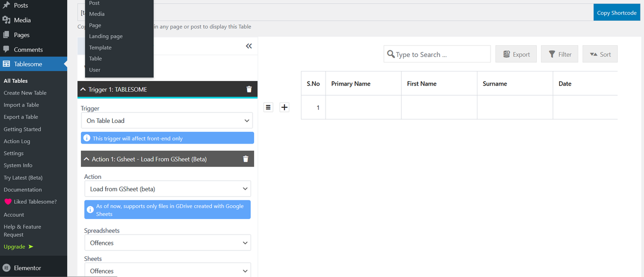The width and height of the screenshot is (644, 277).
Task: Click the Elementor logo icon
Action: click(x=7, y=268)
